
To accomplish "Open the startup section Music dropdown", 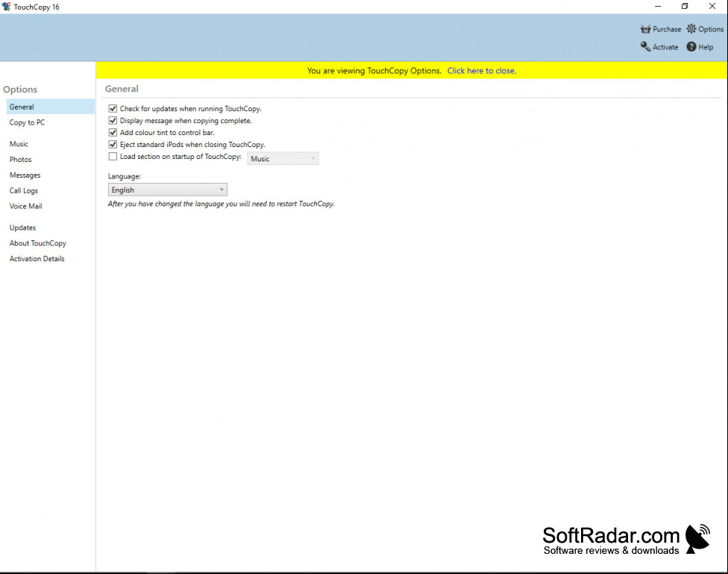I will (x=283, y=158).
